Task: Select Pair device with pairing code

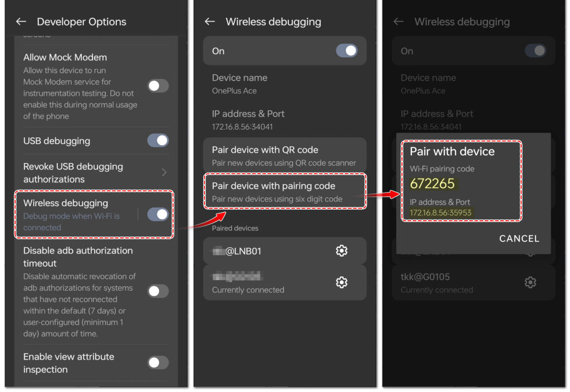Action: pos(284,192)
